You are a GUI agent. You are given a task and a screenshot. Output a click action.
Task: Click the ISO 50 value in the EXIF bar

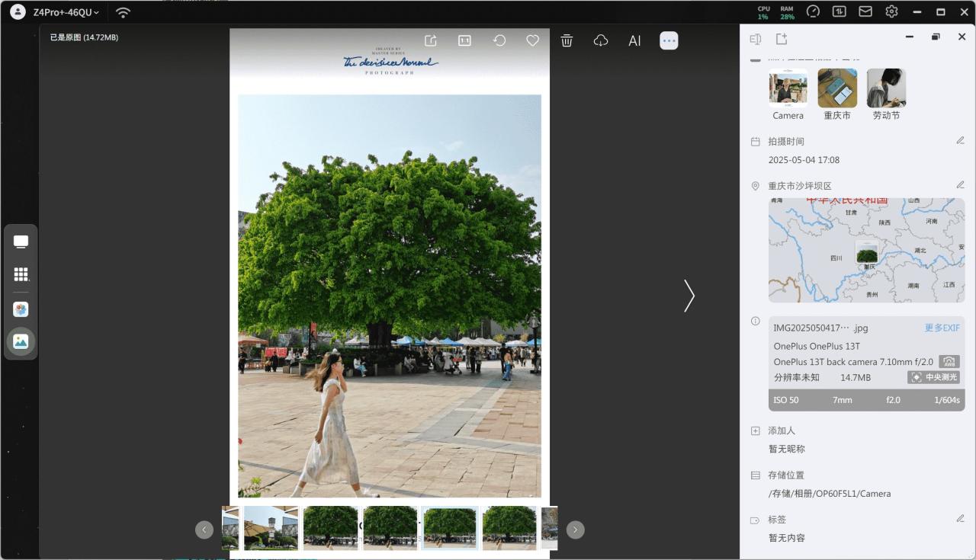(x=786, y=400)
